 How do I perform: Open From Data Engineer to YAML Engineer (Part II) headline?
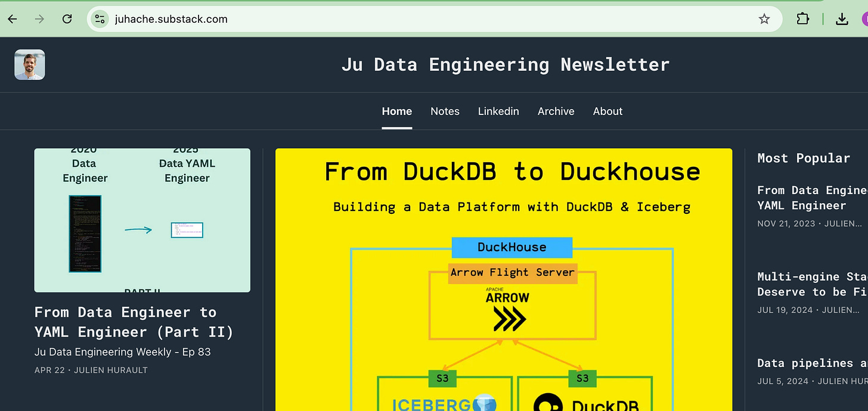[134, 322]
